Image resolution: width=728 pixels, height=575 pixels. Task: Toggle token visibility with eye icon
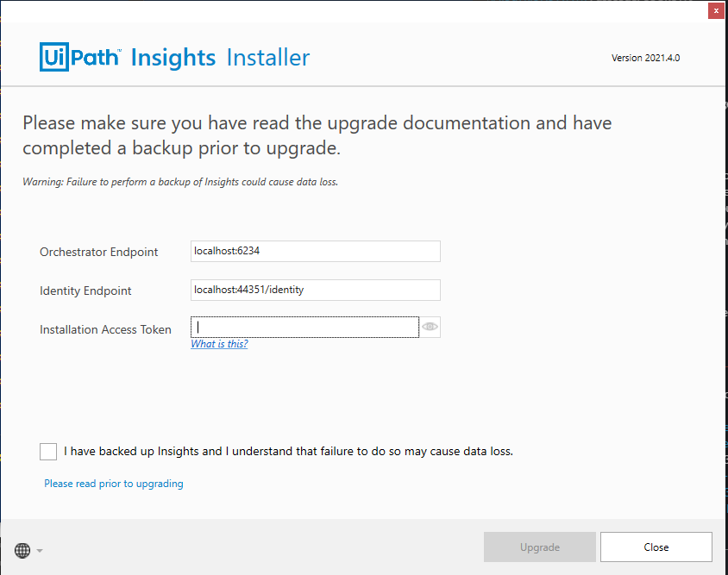point(430,327)
